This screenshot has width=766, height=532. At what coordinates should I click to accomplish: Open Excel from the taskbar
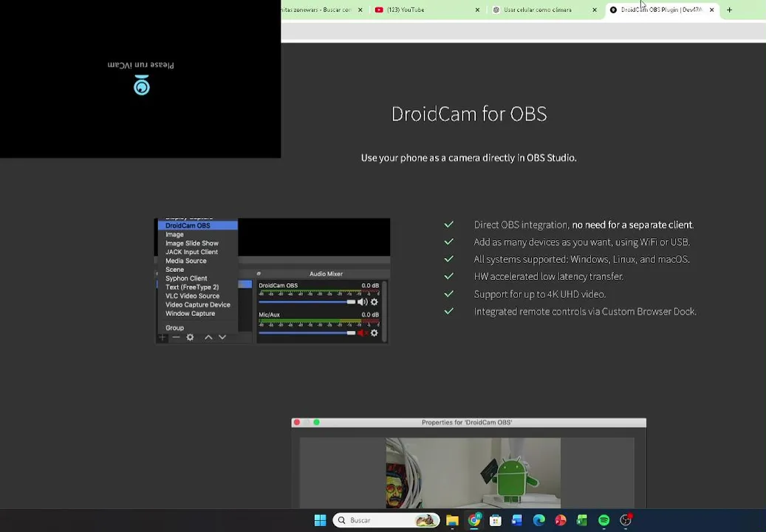click(582, 520)
